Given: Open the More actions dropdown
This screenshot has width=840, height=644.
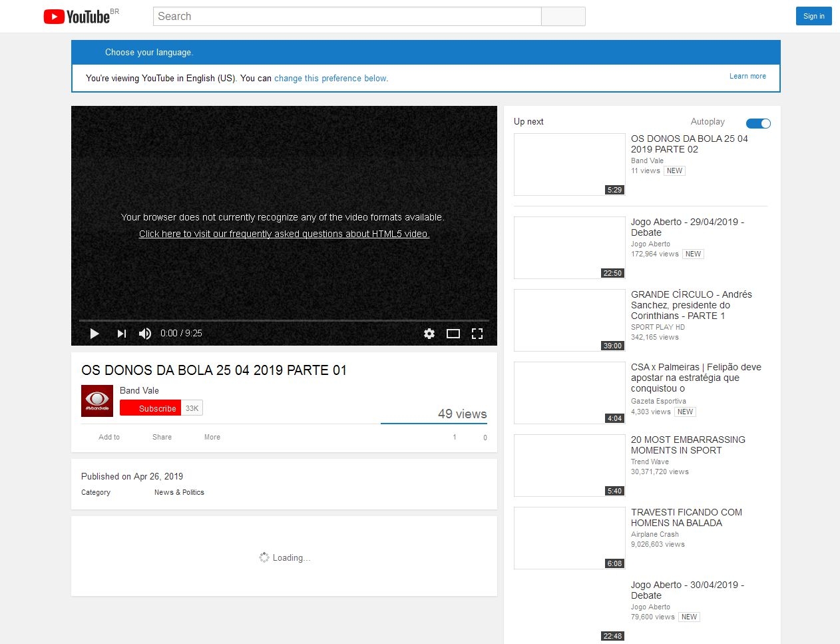Looking at the screenshot, I should tap(212, 438).
